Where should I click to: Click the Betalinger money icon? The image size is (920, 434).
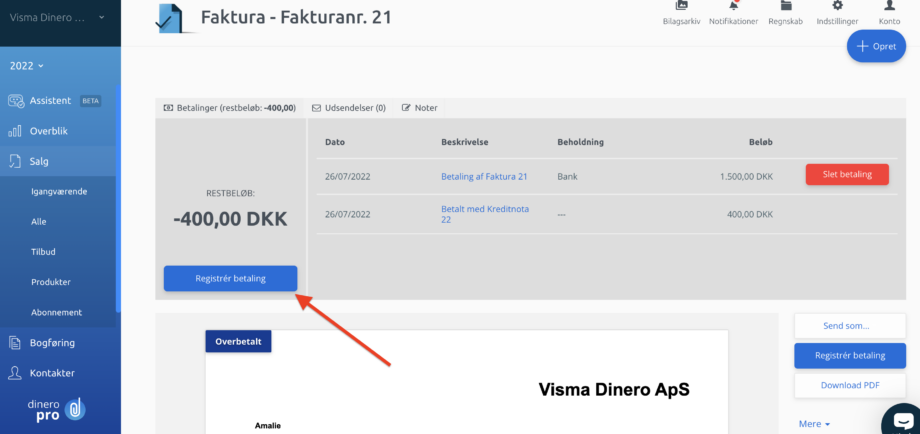pos(168,108)
